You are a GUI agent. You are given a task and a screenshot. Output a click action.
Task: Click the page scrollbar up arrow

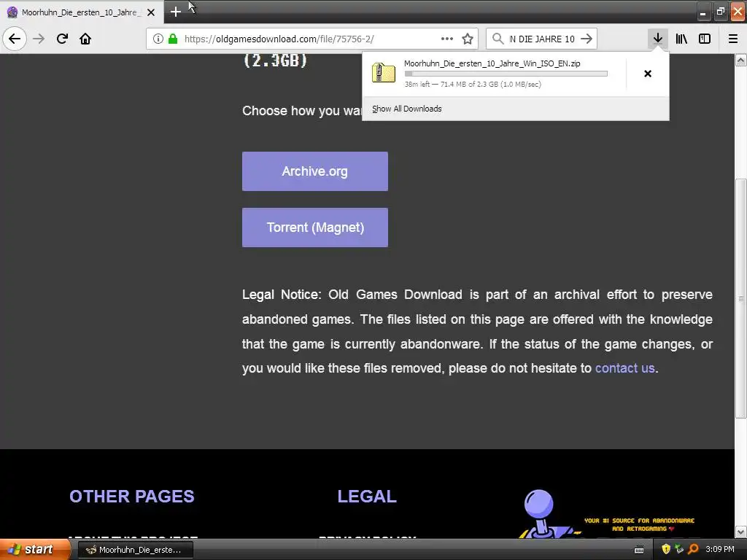(741, 60)
